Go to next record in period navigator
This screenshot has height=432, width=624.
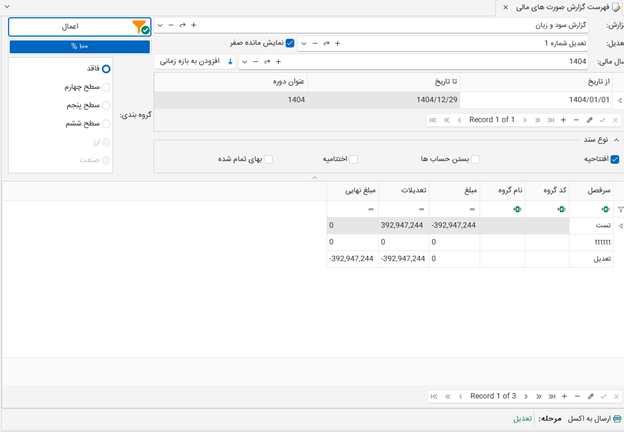coord(525,120)
